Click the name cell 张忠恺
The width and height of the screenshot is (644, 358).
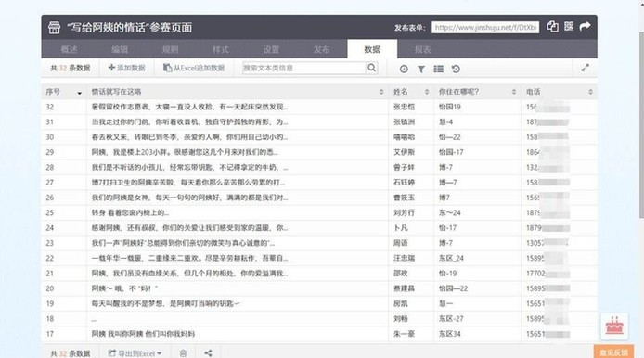405,107
